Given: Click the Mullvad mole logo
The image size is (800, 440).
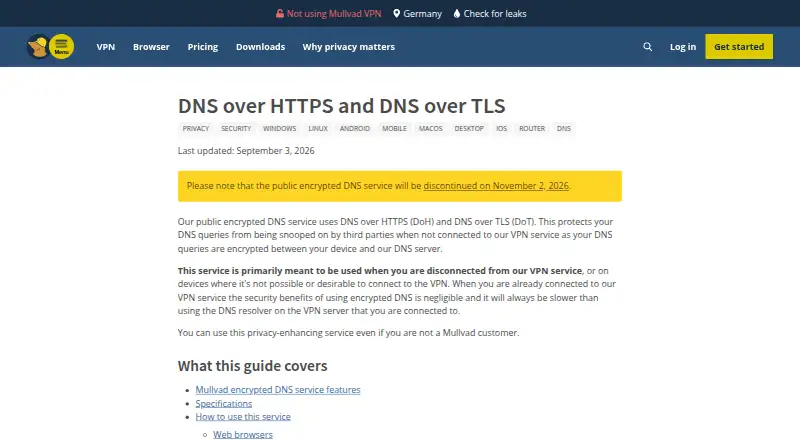Looking at the screenshot, I should click(x=38, y=47).
